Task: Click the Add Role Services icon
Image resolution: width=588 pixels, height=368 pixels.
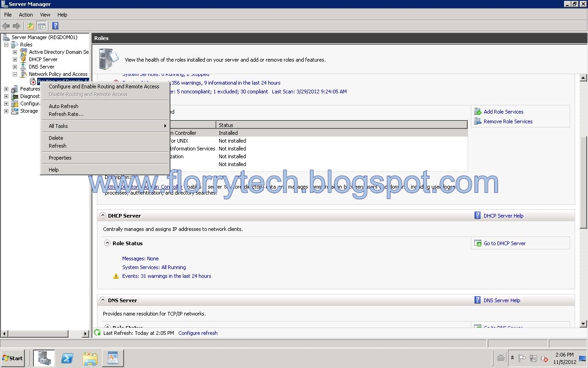Action: click(478, 112)
